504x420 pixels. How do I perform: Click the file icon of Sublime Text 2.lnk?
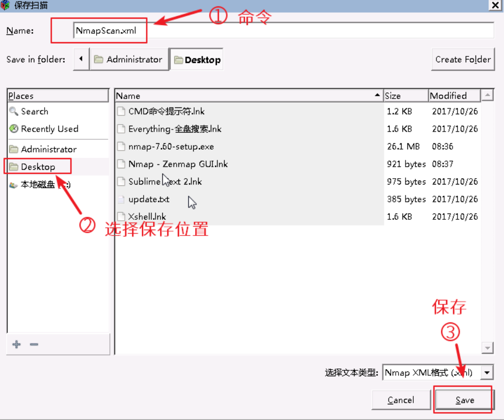click(x=121, y=182)
